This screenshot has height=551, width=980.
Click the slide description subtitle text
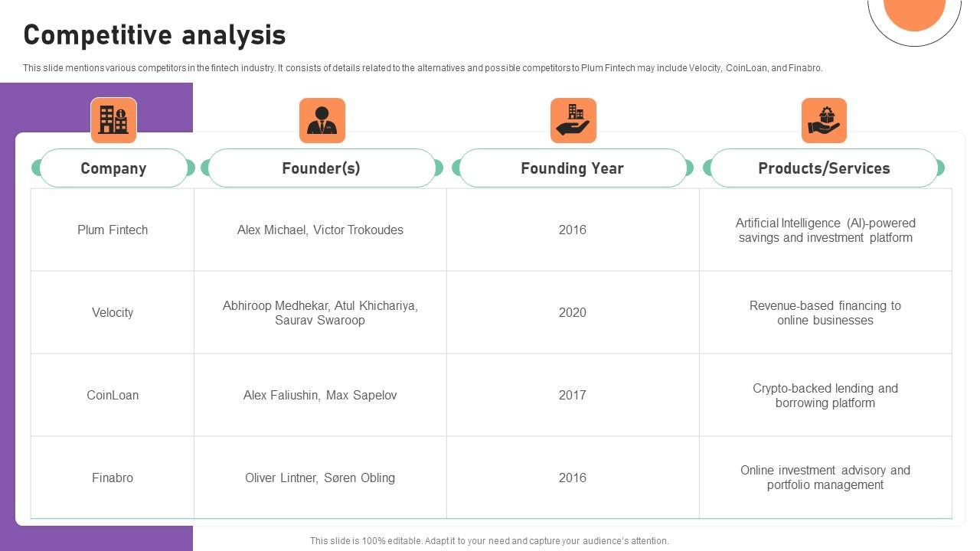point(423,68)
